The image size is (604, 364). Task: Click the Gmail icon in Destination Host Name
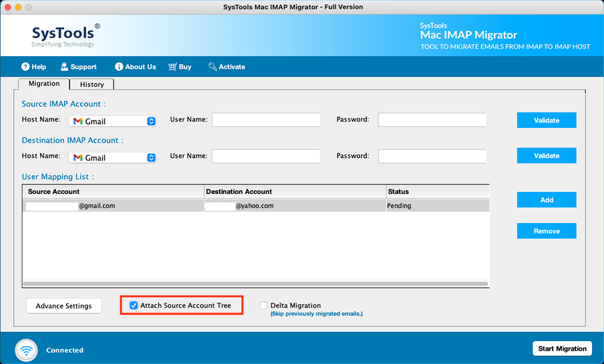pyautogui.click(x=78, y=158)
